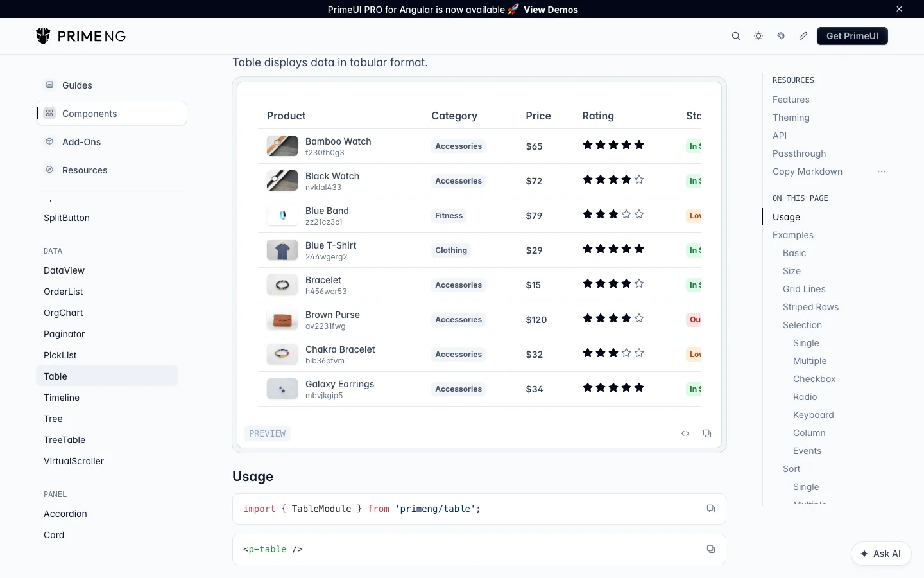Copy the p-table tag snippet

click(711, 549)
